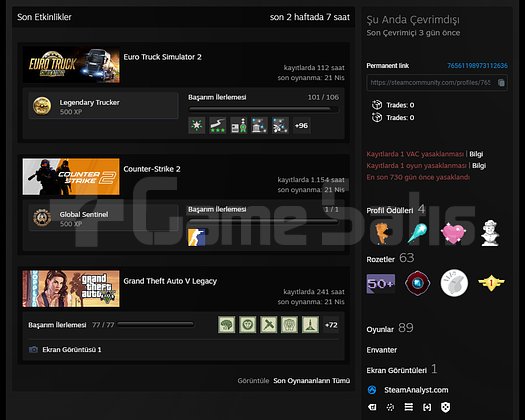Image resolution: width=525 pixels, height=420 pixels.
Task: Click the Counter-Strike 2 achievement progress bar
Action: [x=263, y=221]
